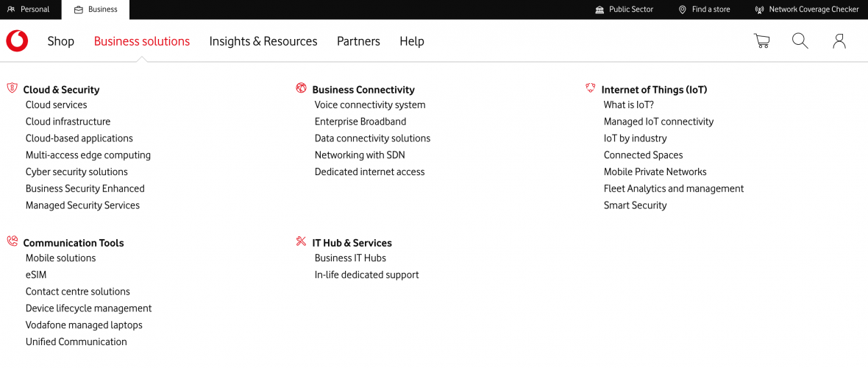Open Insights & Resources menu
868x368 pixels.
tap(263, 41)
